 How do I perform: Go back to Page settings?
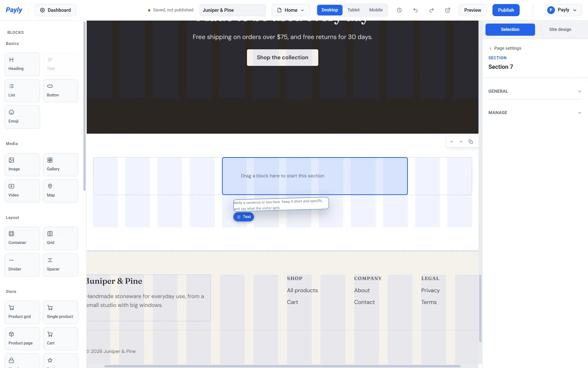pos(505,48)
